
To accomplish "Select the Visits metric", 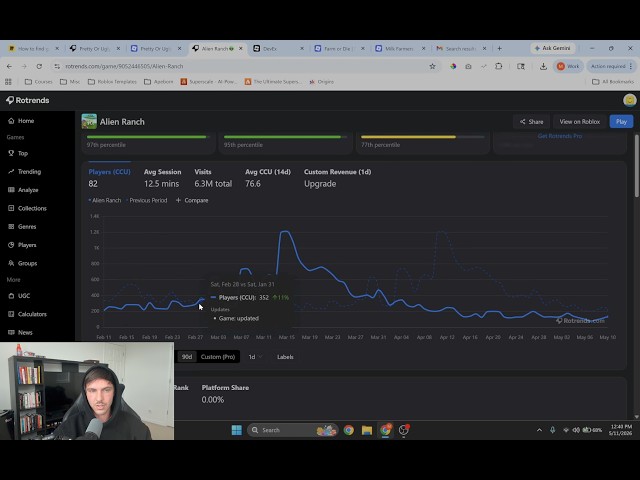I will coord(213,178).
